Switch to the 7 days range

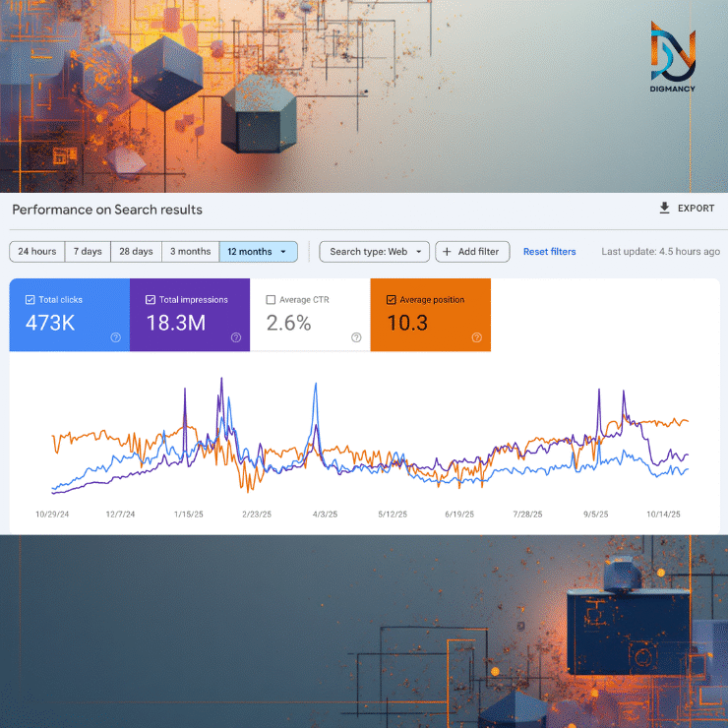(88, 252)
